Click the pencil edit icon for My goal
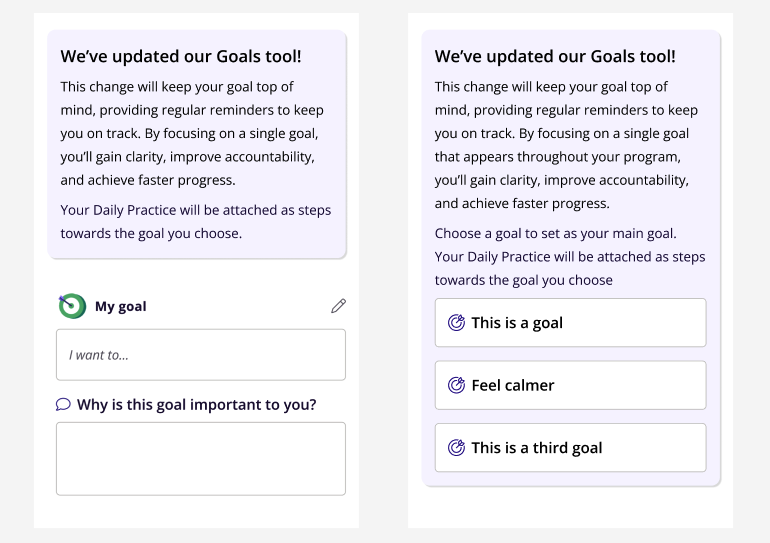The image size is (770, 543). pos(338,306)
